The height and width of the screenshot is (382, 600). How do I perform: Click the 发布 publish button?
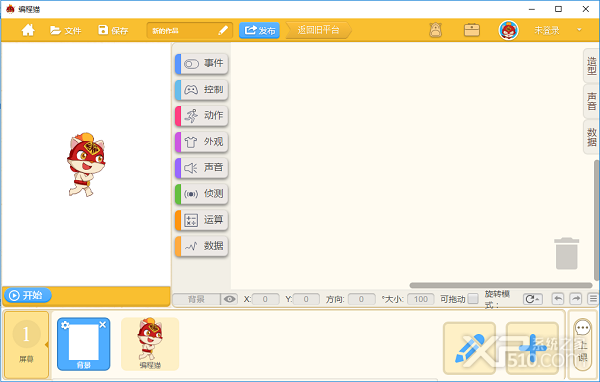point(259,30)
